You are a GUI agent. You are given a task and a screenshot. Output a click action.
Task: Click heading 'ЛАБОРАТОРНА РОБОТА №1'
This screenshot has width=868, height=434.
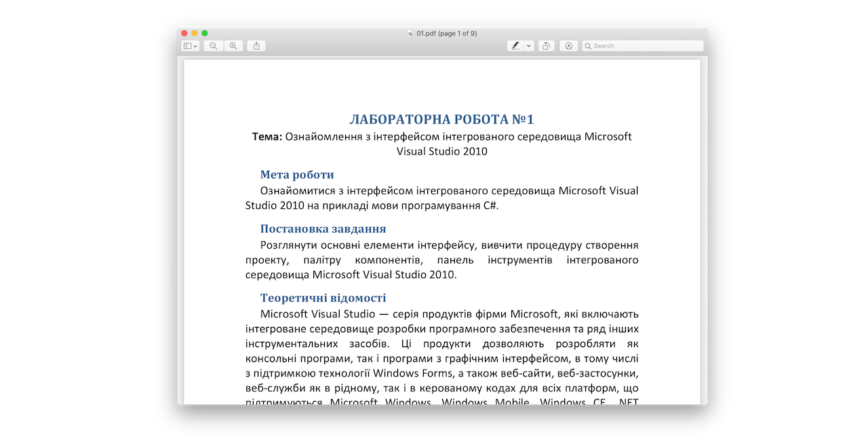point(442,119)
